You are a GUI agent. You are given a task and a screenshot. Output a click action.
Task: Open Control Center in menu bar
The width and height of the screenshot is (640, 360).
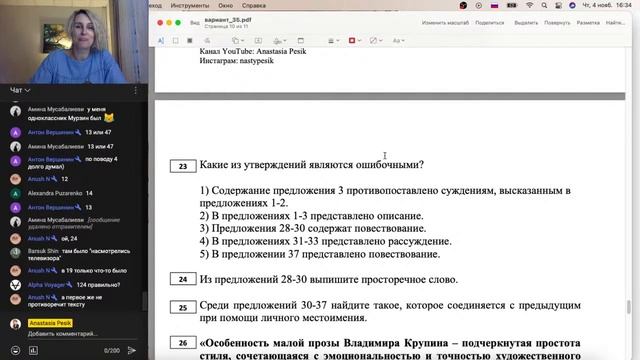[x=558, y=5]
